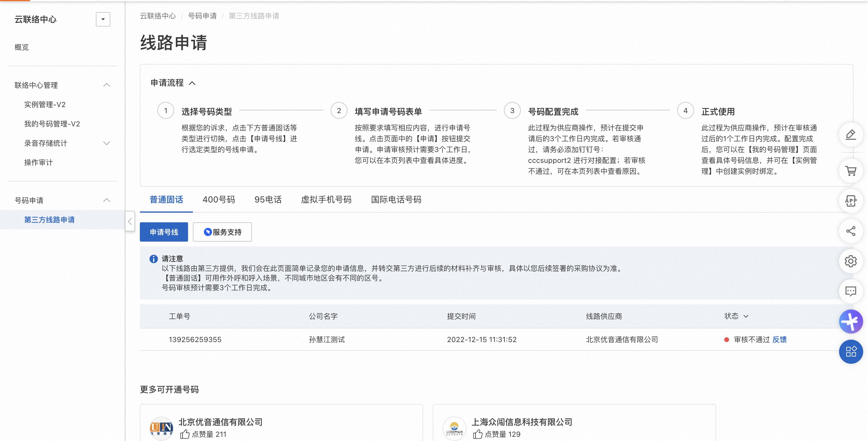This screenshot has height=441, width=868.
Task: Click the thumbs-up icon for 北京优音通信有限公司
Action: [x=184, y=434]
